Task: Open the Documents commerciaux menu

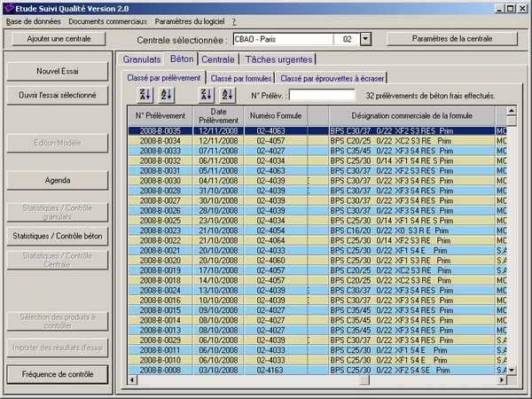Action: click(x=106, y=20)
